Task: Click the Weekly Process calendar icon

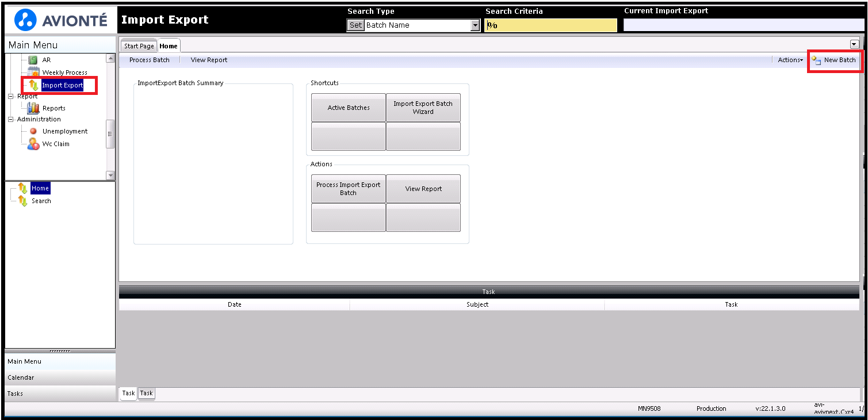Action: (x=33, y=72)
